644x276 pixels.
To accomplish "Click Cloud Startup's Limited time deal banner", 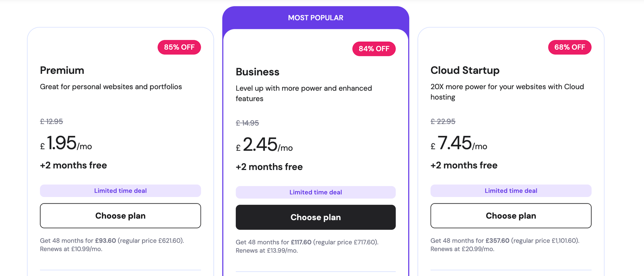I will (511, 191).
